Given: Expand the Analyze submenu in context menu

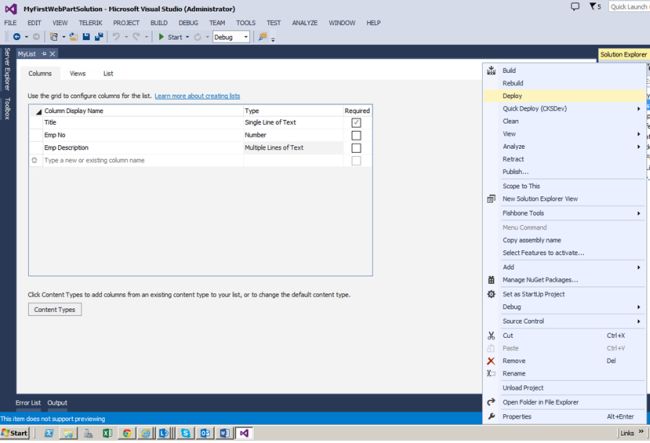Looking at the screenshot, I should click(x=639, y=147).
